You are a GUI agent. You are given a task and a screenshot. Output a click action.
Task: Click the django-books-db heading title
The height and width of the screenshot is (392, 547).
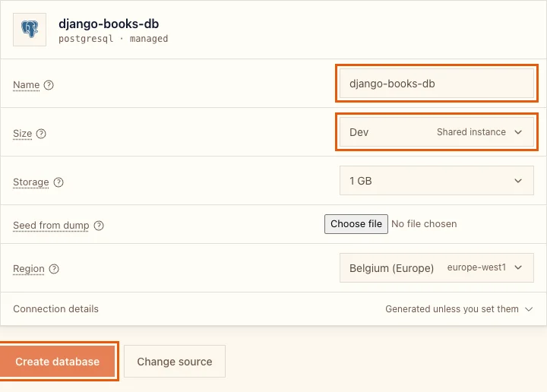(x=109, y=24)
